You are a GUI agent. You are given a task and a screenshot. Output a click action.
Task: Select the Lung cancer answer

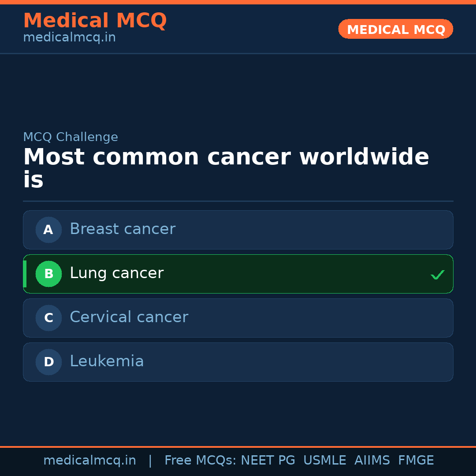(116, 273)
